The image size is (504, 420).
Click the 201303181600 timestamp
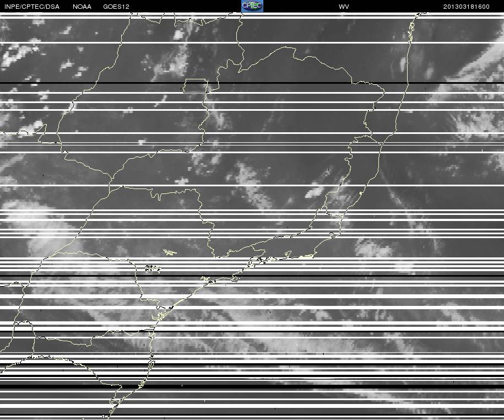pos(467,7)
